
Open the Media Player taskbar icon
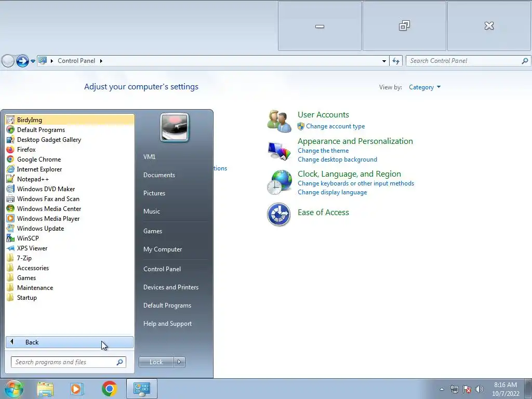(x=77, y=389)
